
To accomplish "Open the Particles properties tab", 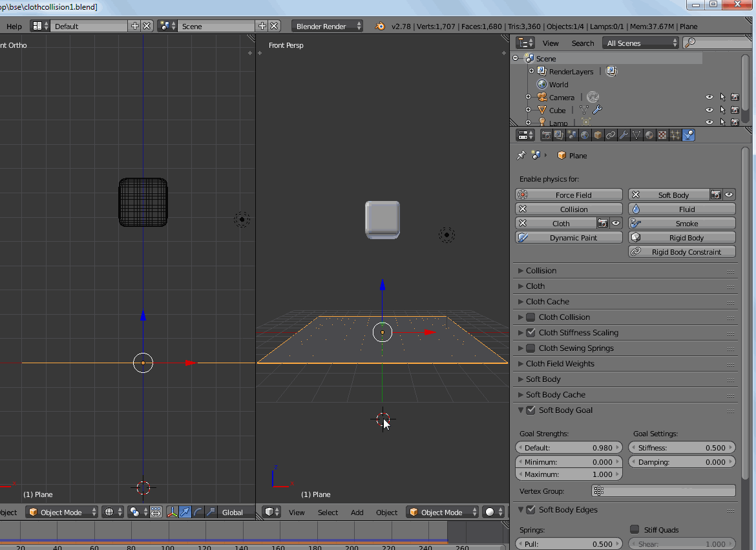I will coord(675,135).
